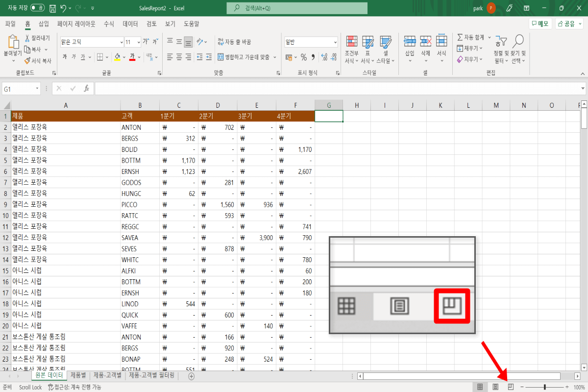Open the Page Layout (페이지 레이아웃) tab
Viewport: 588px width, 392px height.
point(76,24)
